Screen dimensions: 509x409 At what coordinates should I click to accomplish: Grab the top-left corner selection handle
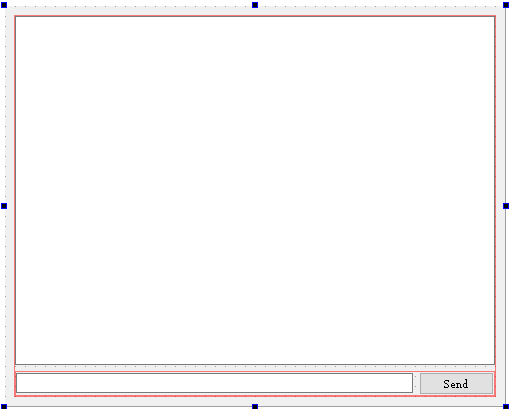pos(4,5)
